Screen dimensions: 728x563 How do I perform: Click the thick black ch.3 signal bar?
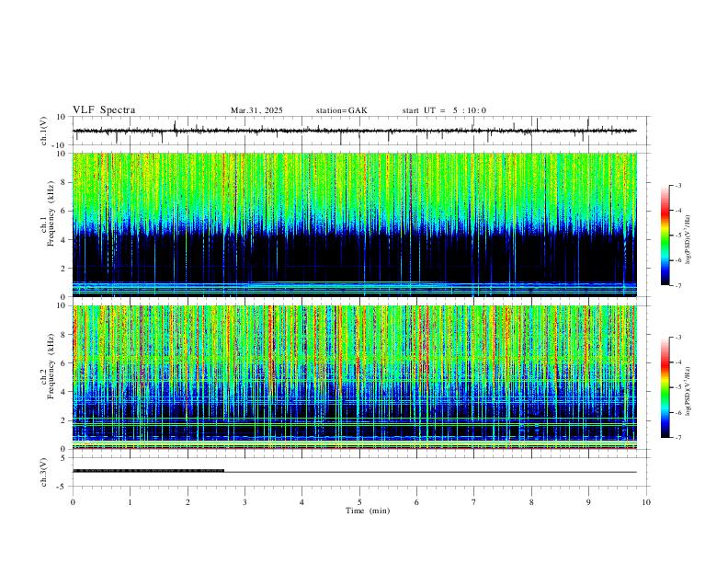click(x=149, y=471)
